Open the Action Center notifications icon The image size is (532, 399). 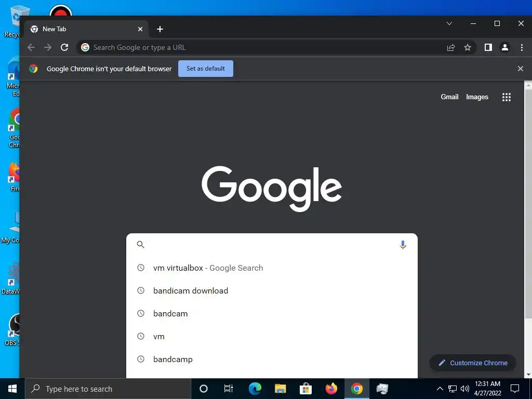pos(515,389)
